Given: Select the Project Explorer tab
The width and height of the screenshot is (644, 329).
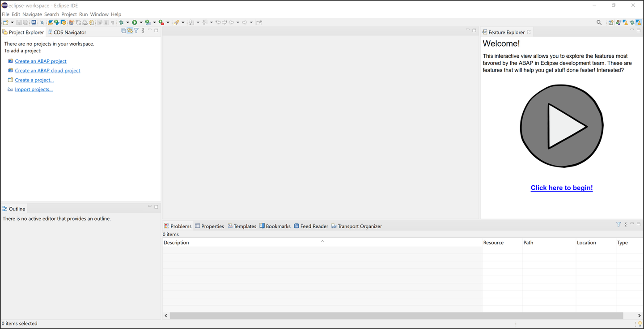Looking at the screenshot, I should coord(23,32).
